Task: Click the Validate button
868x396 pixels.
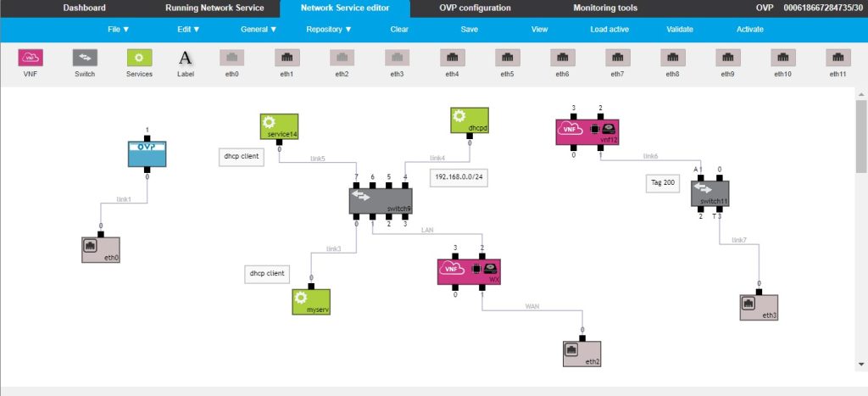Action: (x=679, y=30)
